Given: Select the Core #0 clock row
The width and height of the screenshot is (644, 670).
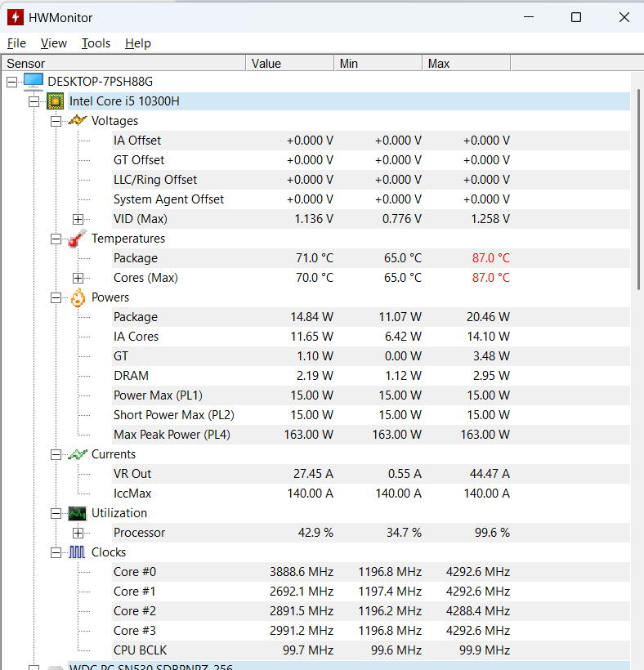Looking at the screenshot, I should (371, 572).
